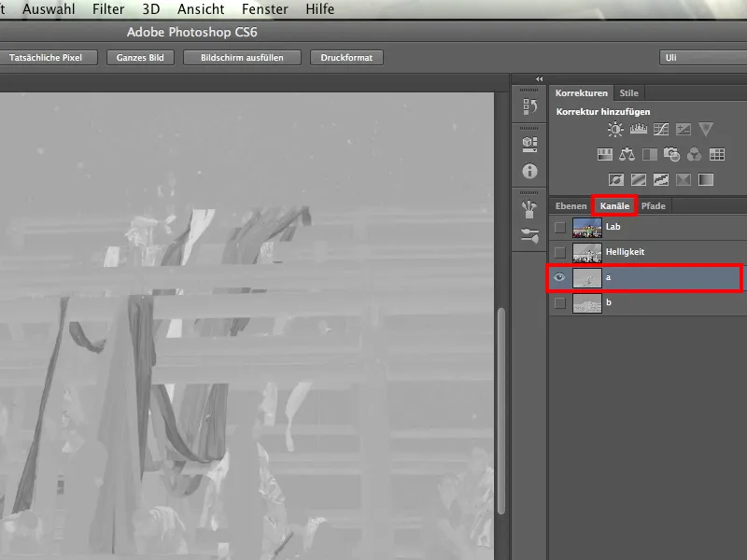Click the Tatsächliche Pixel button
The height and width of the screenshot is (560, 747).
tap(46, 58)
